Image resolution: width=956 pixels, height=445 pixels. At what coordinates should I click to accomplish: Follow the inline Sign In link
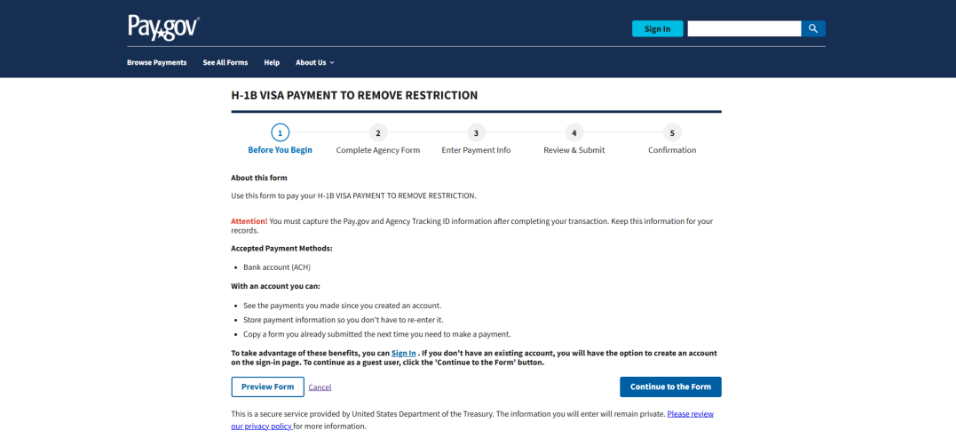click(404, 353)
